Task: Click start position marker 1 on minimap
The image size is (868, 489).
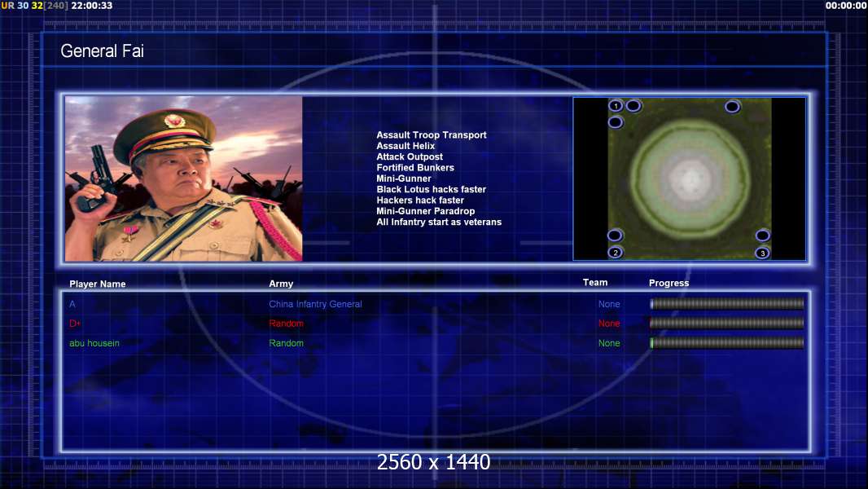Action: [616, 105]
